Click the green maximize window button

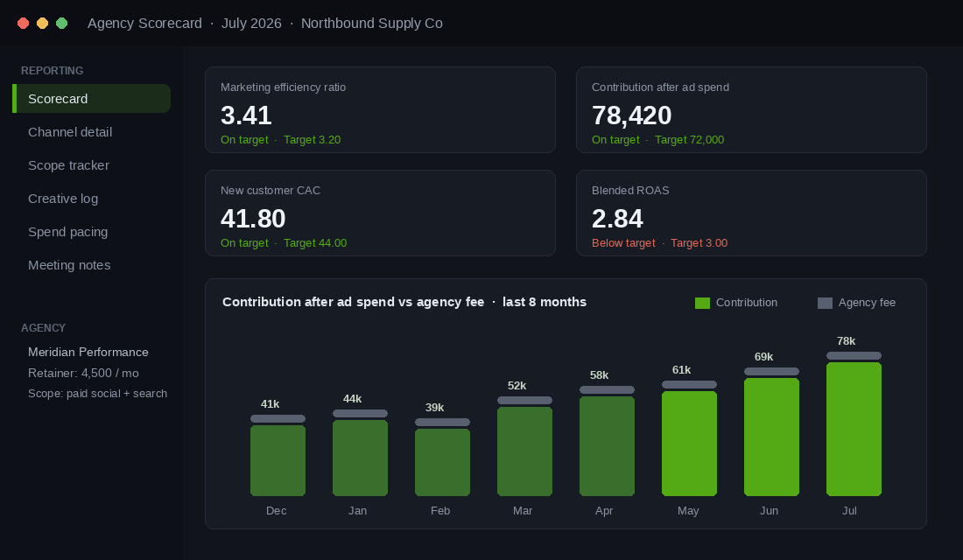pyautogui.click(x=61, y=24)
